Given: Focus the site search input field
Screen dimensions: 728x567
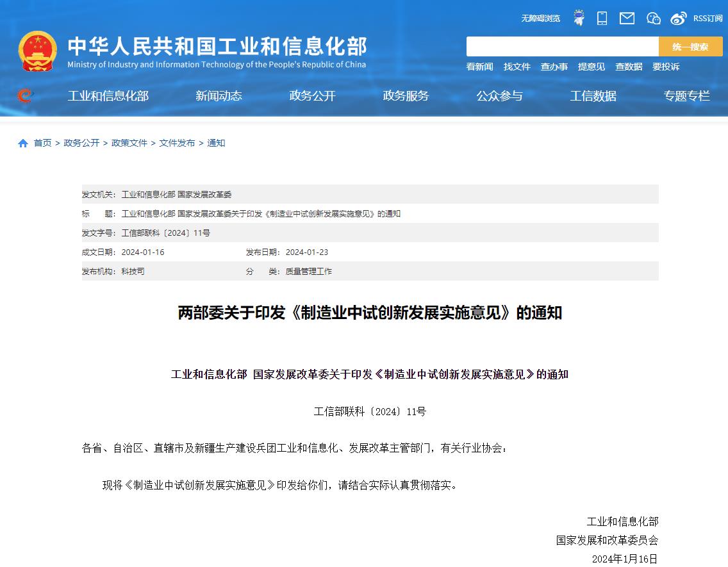Looking at the screenshot, I should click(x=562, y=47).
